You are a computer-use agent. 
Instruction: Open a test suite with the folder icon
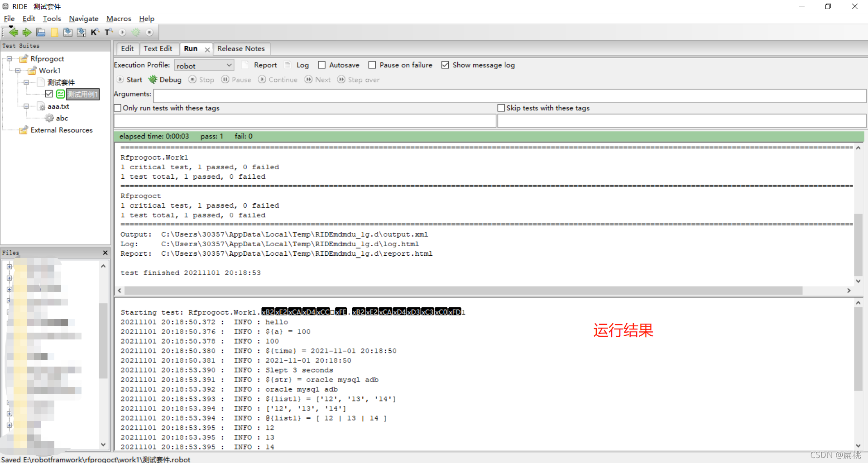(40, 32)
